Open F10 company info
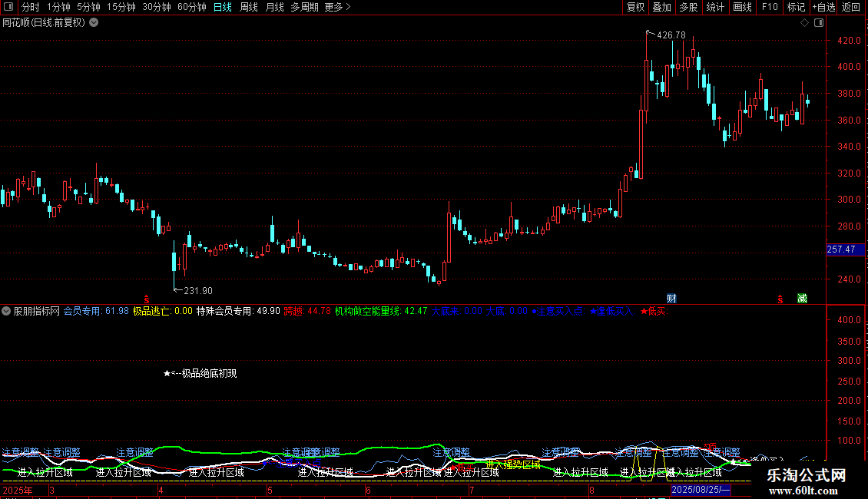This screenshot has height=499, width=868. click(x=770, y=7)
